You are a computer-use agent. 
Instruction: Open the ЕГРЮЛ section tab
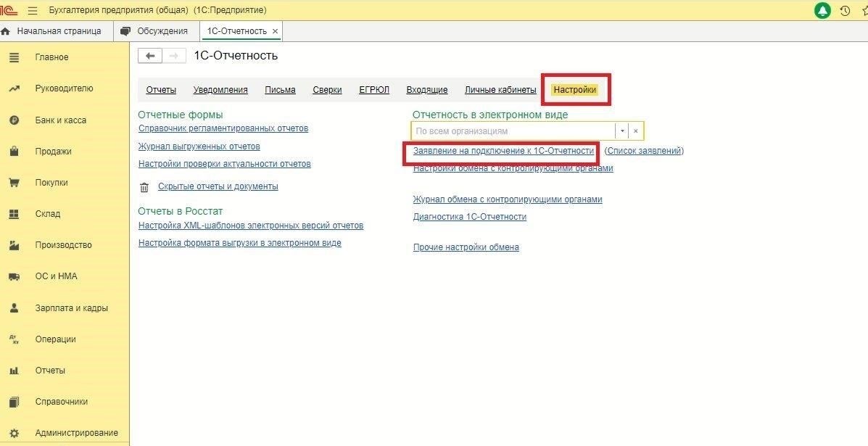coord(374,90)
